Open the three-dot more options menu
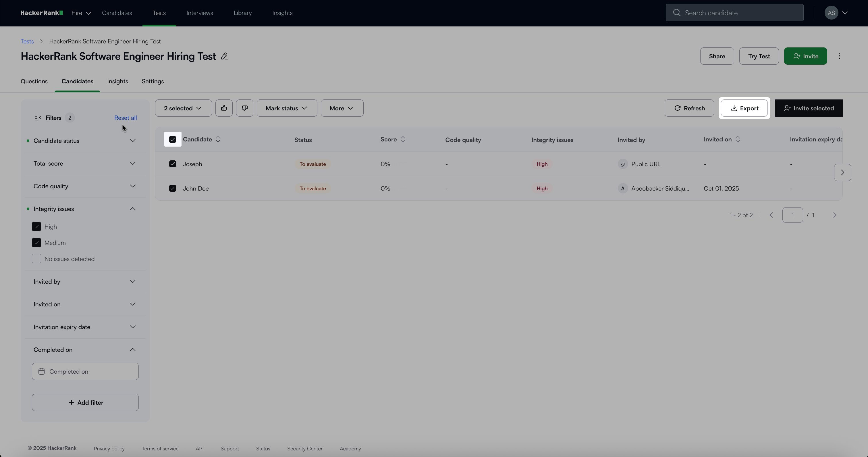 coord(839,56)
